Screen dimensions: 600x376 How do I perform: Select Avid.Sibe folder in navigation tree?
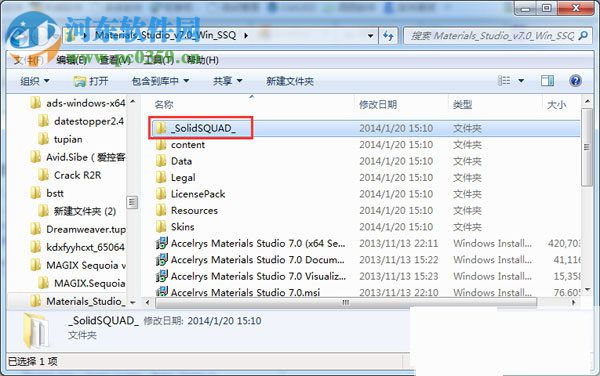[86, 157]
